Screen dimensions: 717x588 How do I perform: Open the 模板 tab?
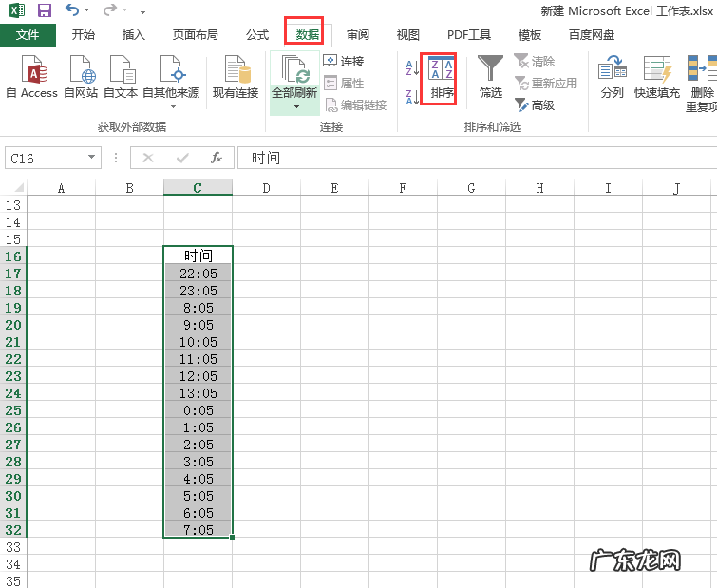click(530, 35)
